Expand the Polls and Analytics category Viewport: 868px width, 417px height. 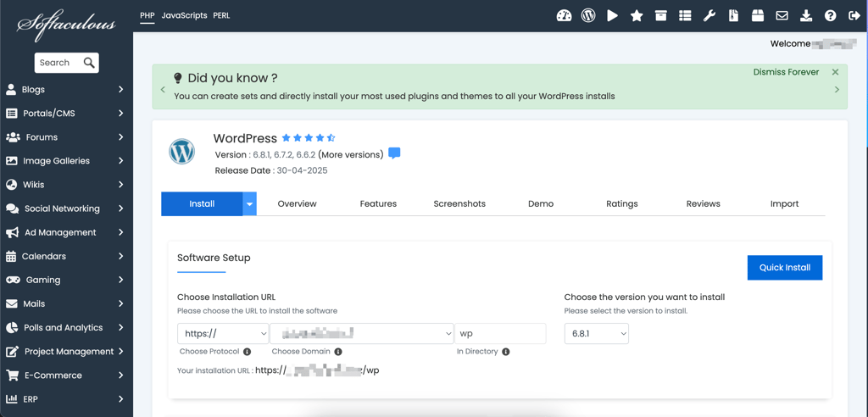pyautogui.click(x=66, y=328)
